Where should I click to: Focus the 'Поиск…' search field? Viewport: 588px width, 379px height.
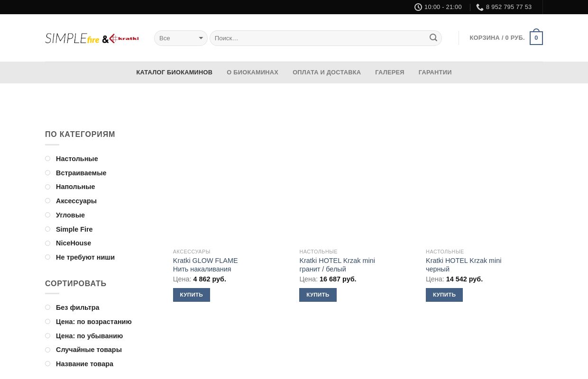(x=326, y=38)
